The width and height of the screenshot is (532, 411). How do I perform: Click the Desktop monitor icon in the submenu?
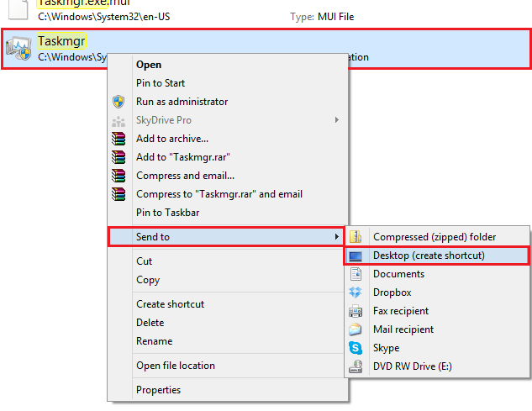click(356, 256)
